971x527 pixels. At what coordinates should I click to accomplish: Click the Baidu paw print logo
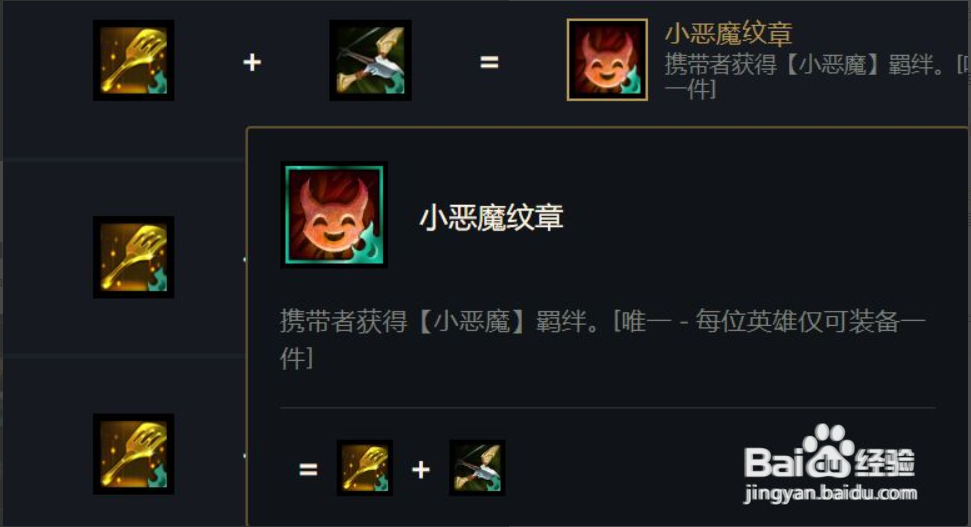(828, 450)
